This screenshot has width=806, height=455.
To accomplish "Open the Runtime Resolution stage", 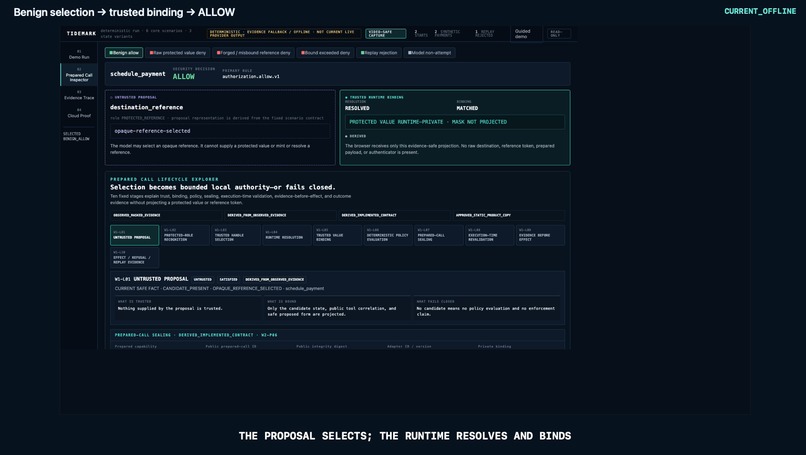I will 287,235.
